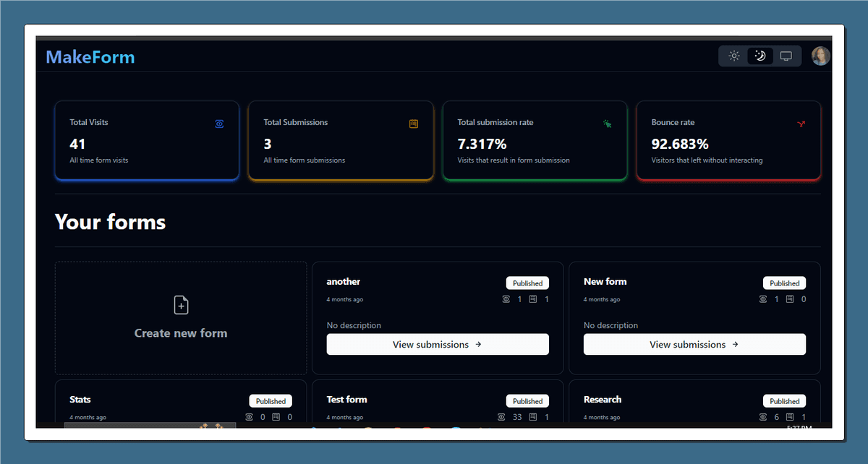Screen dimensions: 868x464
Task: Click the Bounce rate arrow icon
Action: pyautogui.click(x=801, y=124)
